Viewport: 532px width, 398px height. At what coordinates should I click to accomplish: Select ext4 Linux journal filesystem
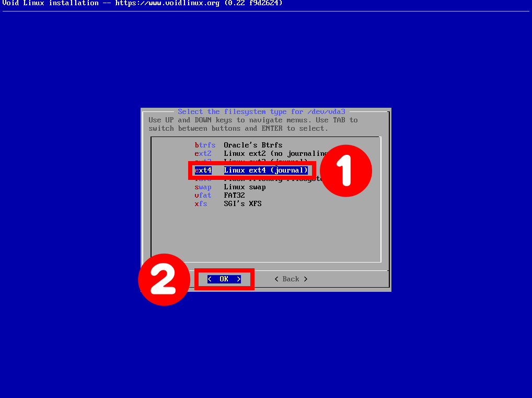point(251,170)
